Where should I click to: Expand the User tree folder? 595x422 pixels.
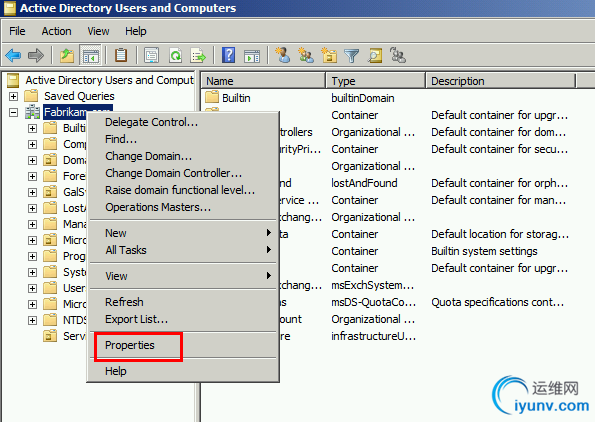33,288
